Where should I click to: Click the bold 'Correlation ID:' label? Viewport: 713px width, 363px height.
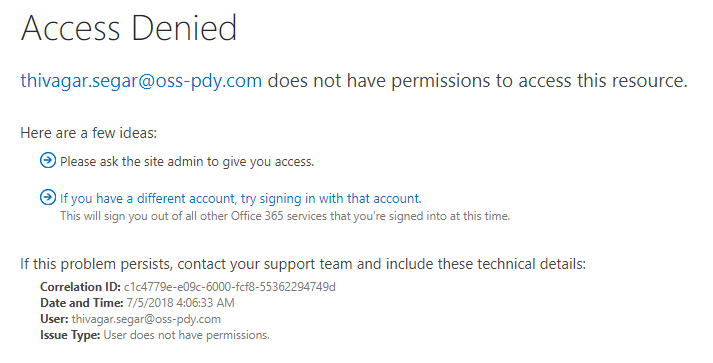[80, 287]
